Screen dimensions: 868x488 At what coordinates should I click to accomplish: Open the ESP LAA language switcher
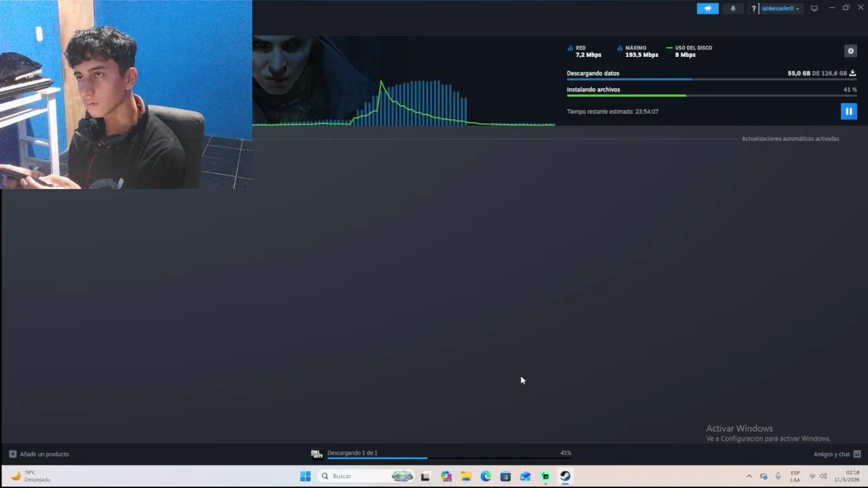[x=795, y=476]
